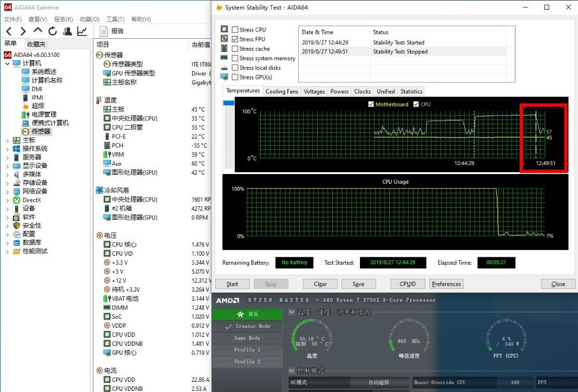Click the 性能测试 benchmark icon
Image resolution: width=578 pixels, height=392 pixels.
tap(16, 251)
